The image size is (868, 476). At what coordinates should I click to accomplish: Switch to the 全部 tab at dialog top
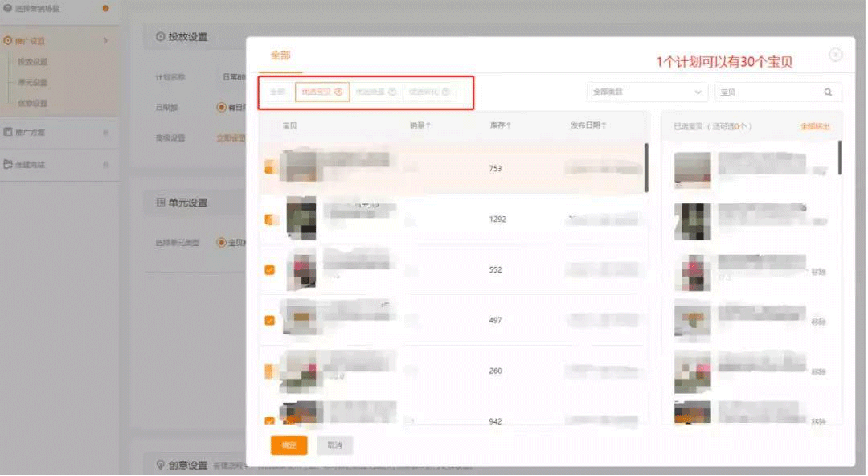[280, 55]
